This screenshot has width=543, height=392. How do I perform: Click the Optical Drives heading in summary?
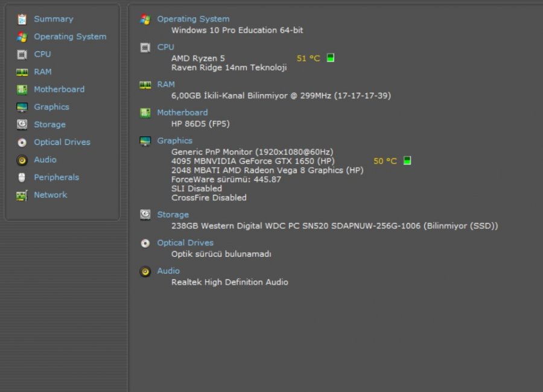click(185, 243)
